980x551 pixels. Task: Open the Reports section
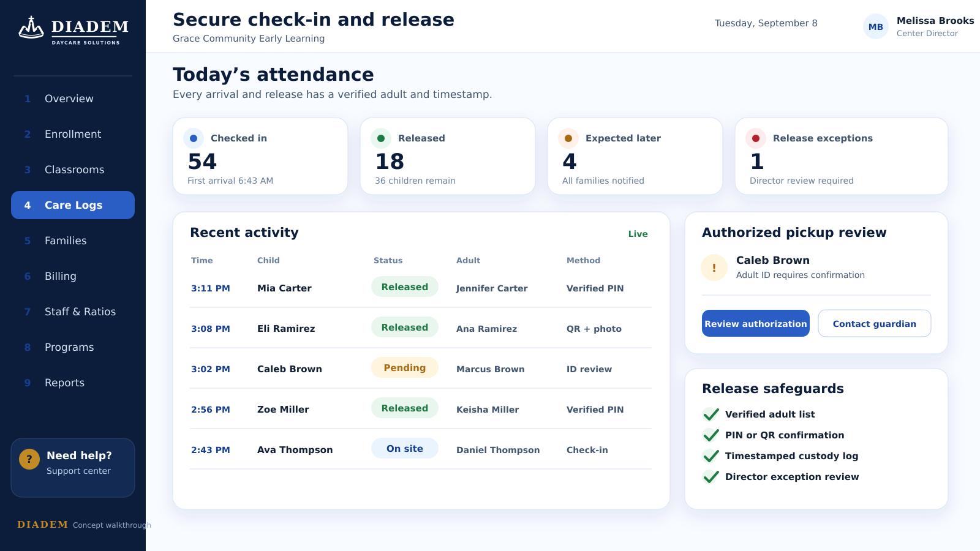73,383
